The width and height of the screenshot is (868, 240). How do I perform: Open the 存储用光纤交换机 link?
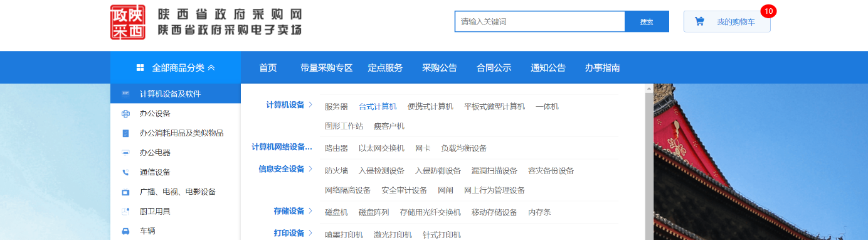point(430,212)
